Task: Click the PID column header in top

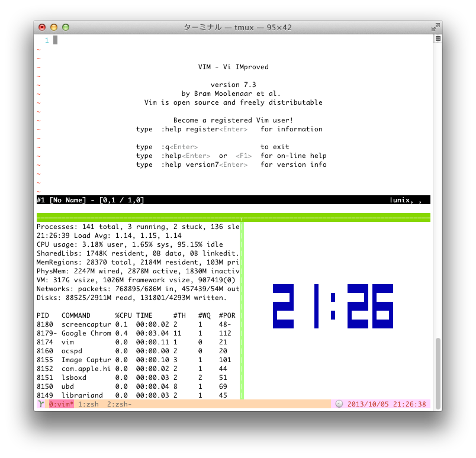Action: 43,315
